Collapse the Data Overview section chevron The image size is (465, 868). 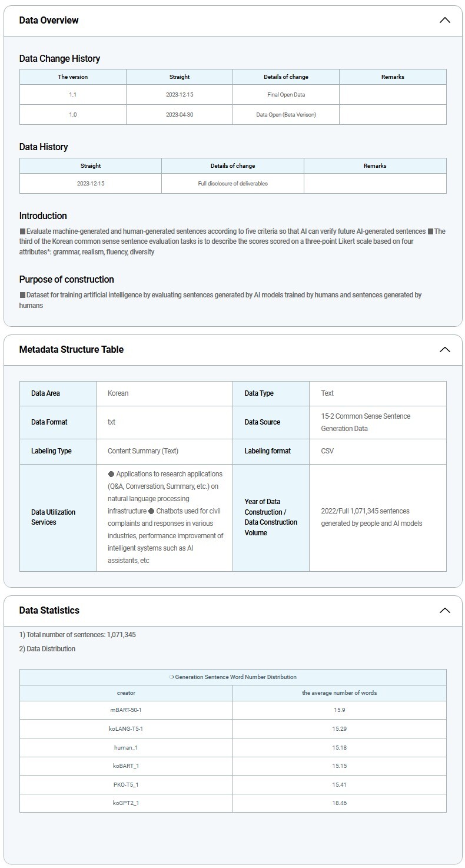pyautogui.click(x=444, y=21)
